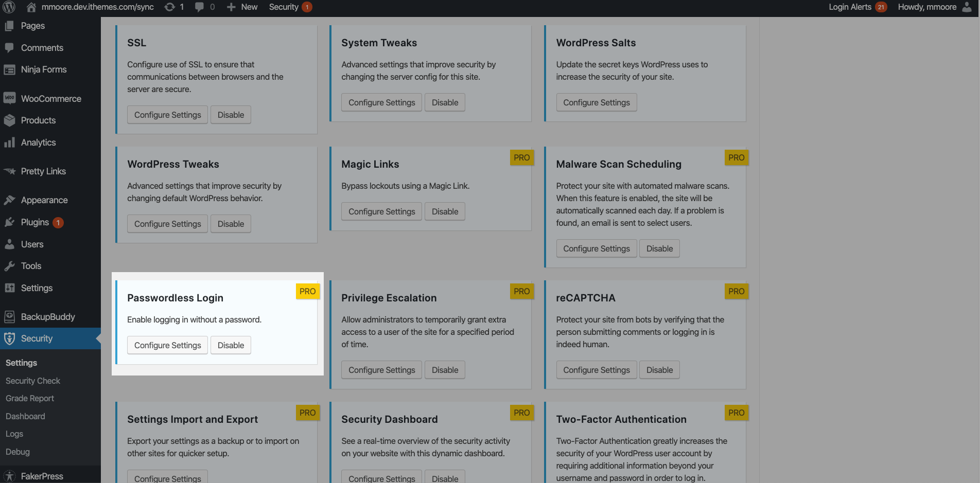Click the Ninja Forms sidebar icon

click(9, 69)
